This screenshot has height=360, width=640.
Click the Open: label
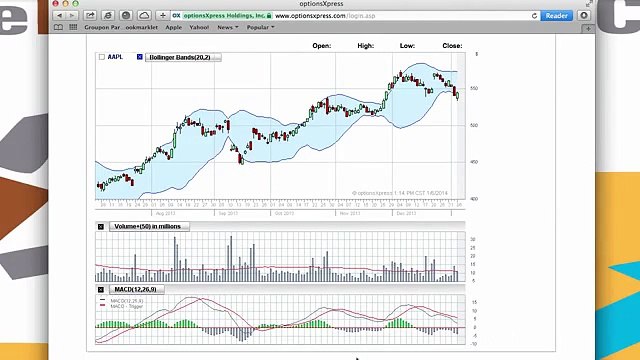pyautogui.click(x=322, y=46)
